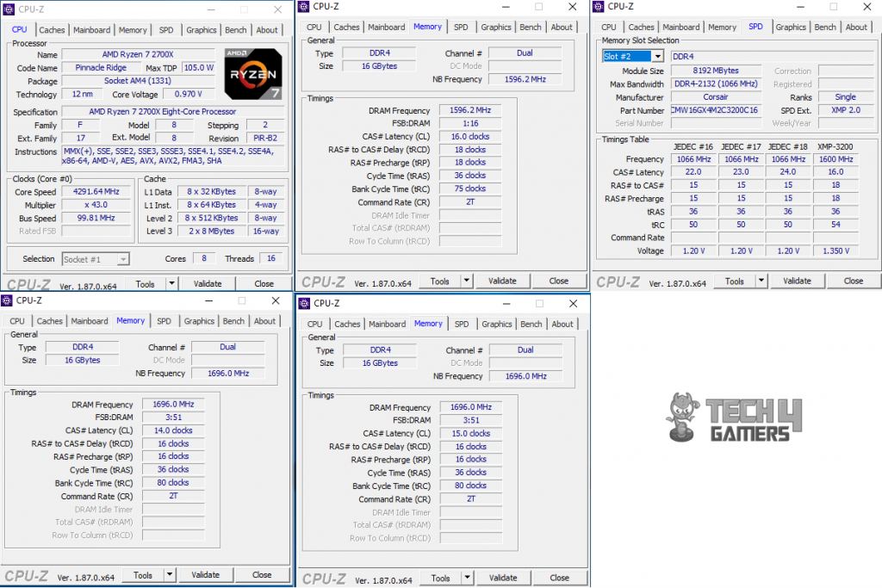The width and height of the screenshot is (882, 588).
Task: Click the Max Bandwidth value DDR4-2132 (1066 MHz)
Action: 716,84
